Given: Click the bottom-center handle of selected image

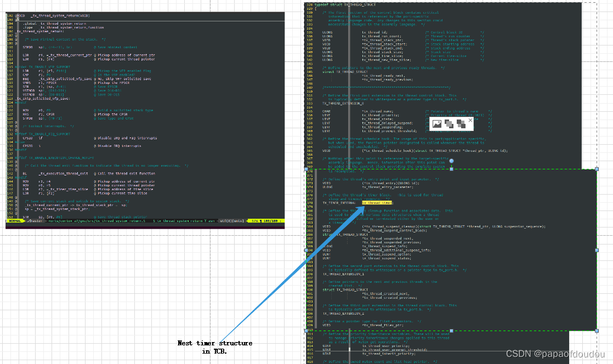Looking at the screenshot, I should tap(452, 331).
